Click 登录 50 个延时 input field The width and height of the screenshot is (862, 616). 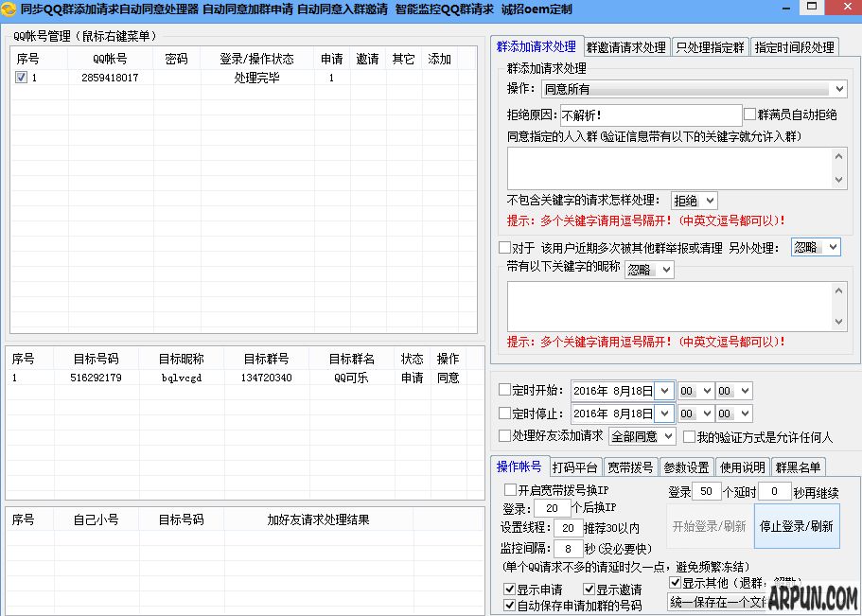click(707, 491)
